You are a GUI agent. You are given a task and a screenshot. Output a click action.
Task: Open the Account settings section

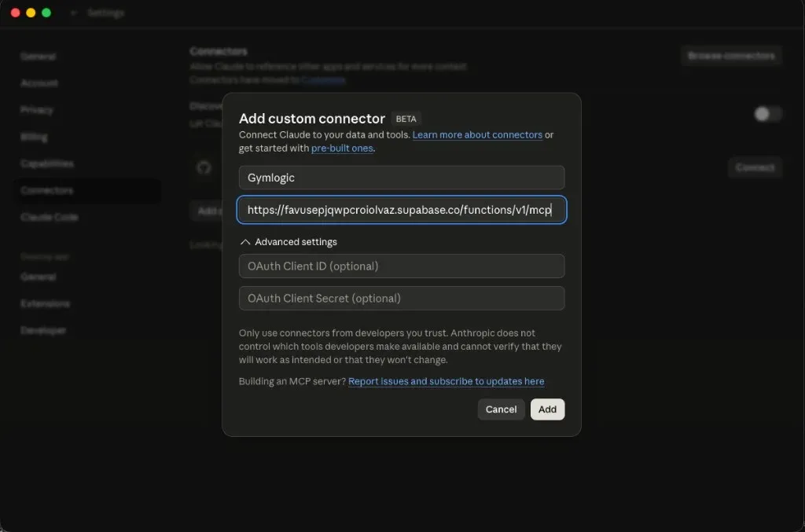tap(39, 83)
